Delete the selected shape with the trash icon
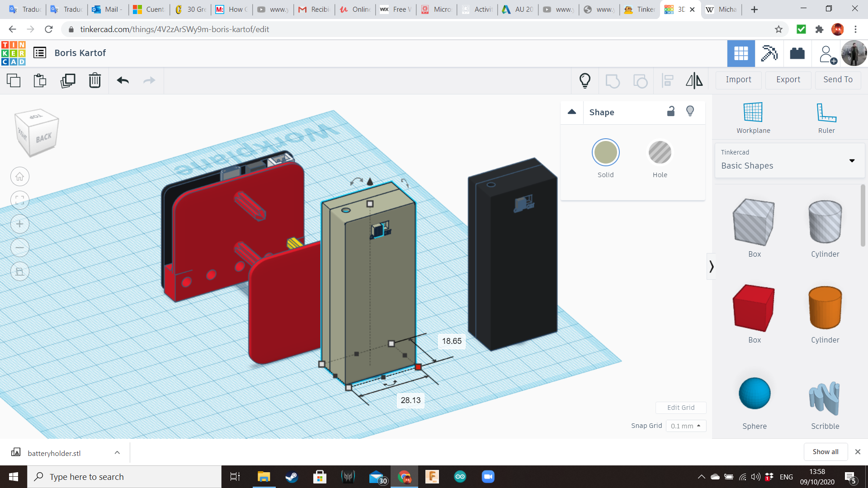 pos(94,80)
